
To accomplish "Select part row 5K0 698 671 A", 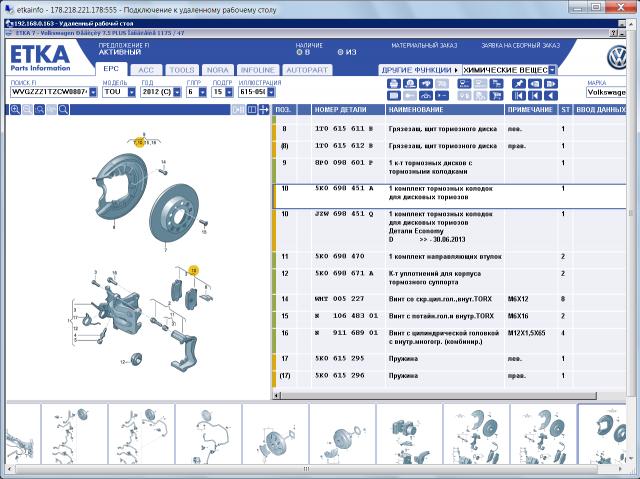I will 449,282.
